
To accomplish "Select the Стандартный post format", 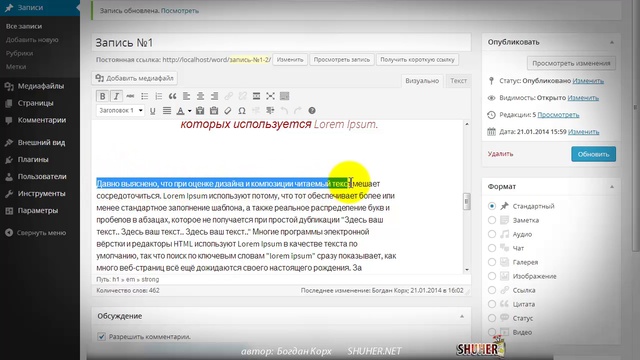I will click(492, 206).
